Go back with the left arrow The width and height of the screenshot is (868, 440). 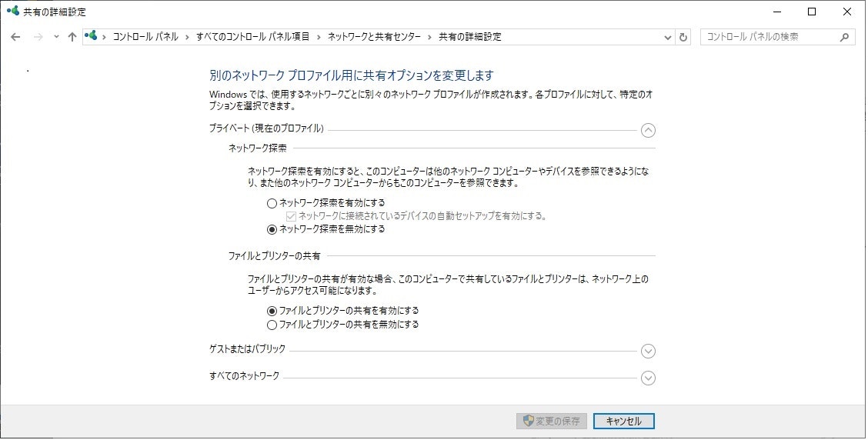click(15, 37)
